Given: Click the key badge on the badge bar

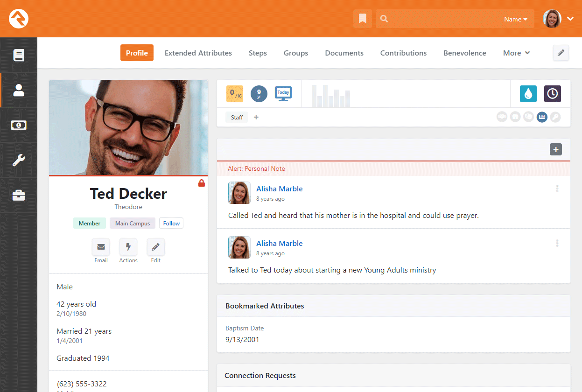Looking at the screenshot, I should [555, 117].
